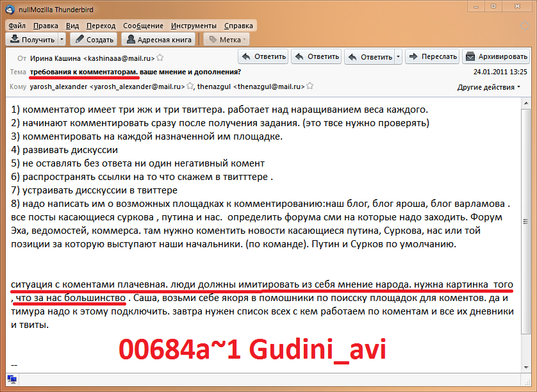The image size is (537, 392).
Task: Open the Сообщение menu
Action: [x=143, y=26]
